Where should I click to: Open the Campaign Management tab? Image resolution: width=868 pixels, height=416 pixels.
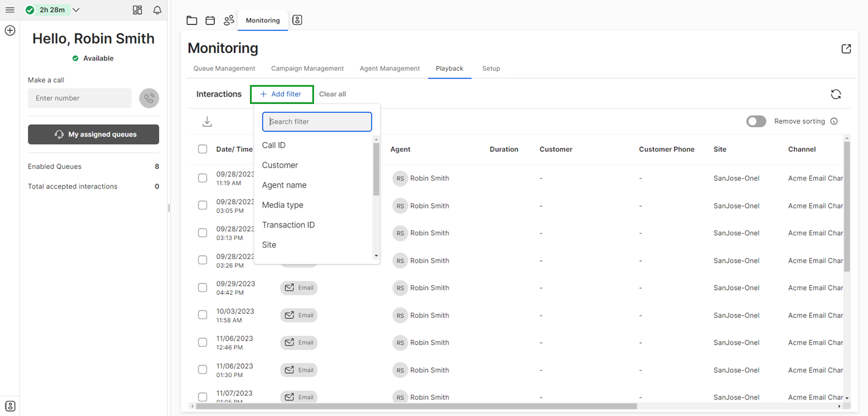(x=308, y=68)
